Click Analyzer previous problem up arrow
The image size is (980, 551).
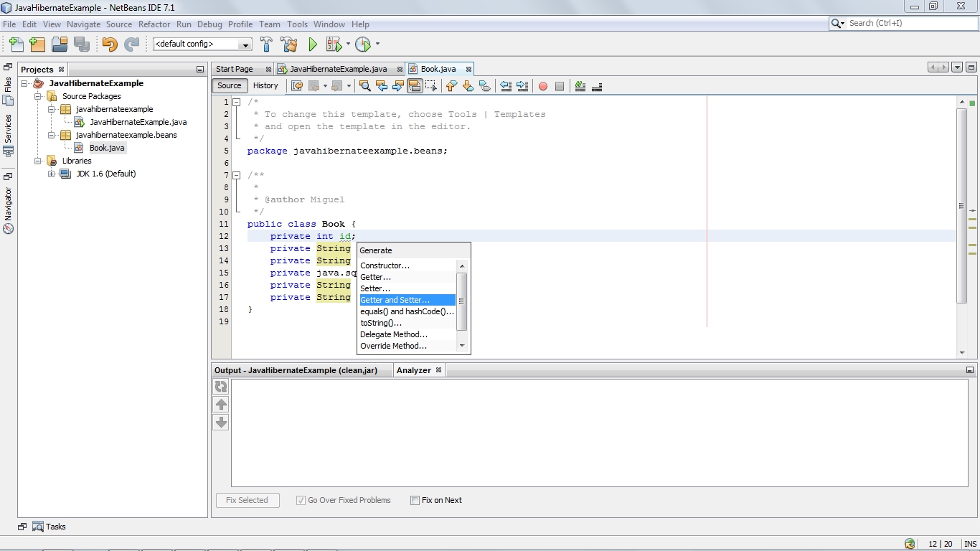pyautogui.click(x=221, y=405)
